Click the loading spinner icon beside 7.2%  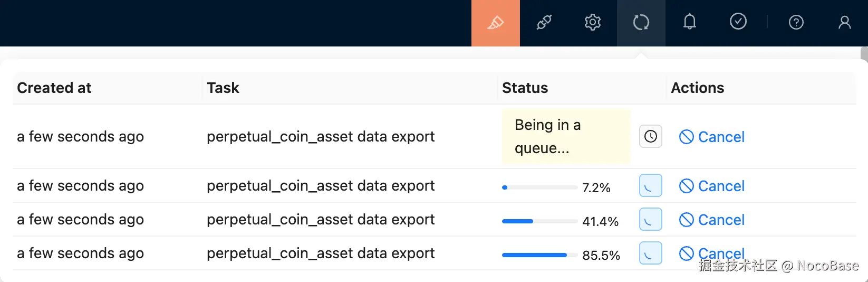[651, 186]
